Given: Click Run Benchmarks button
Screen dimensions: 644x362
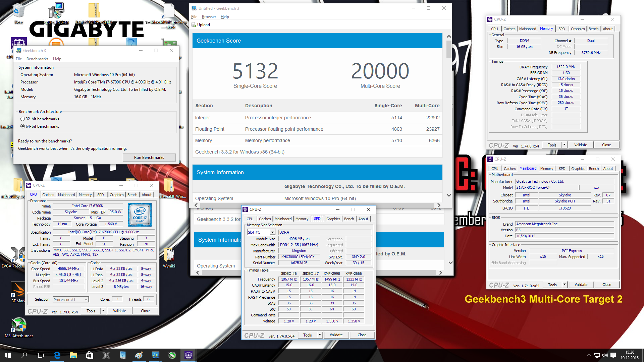Looking at the screenshot, I should tap(149, 158).
